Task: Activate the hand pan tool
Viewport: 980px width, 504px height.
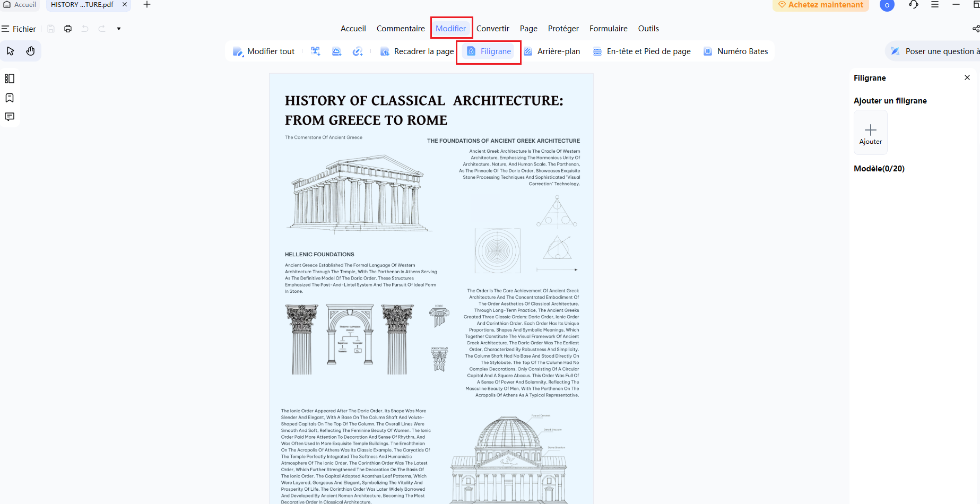Action: [30, 51]
